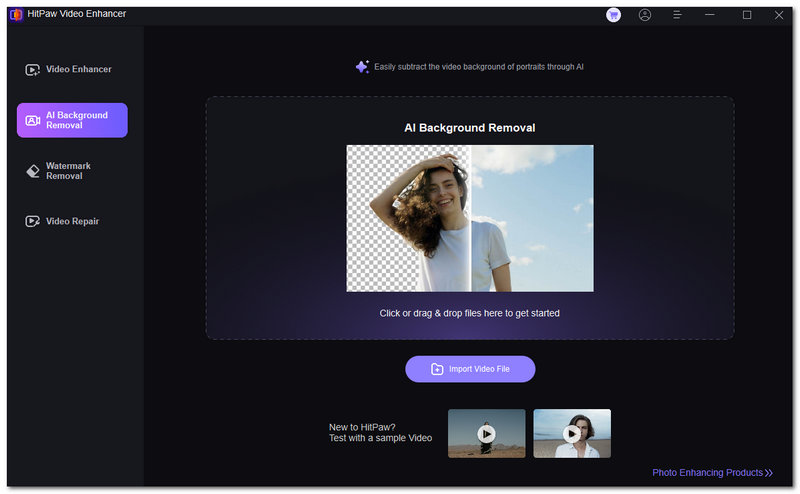
Task: Select AI Background Removal tab
Action: (x=72, y=120)
